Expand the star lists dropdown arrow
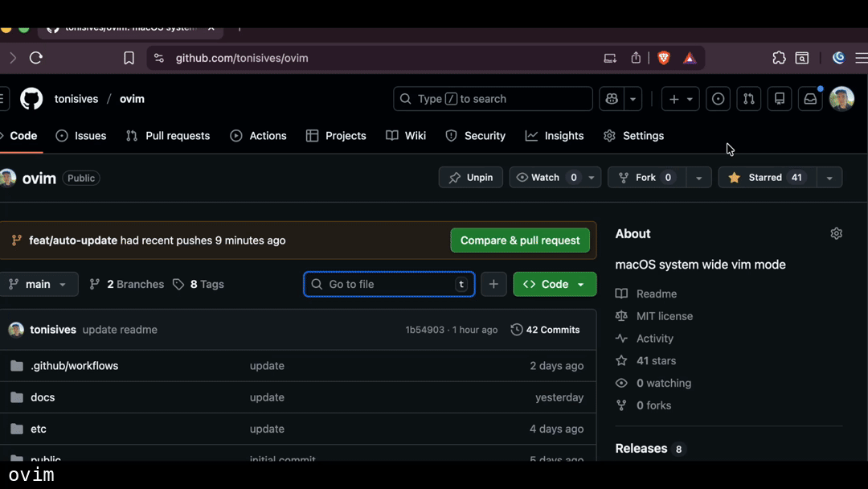This screenshot has height=489, width=868. coord(829,178)
